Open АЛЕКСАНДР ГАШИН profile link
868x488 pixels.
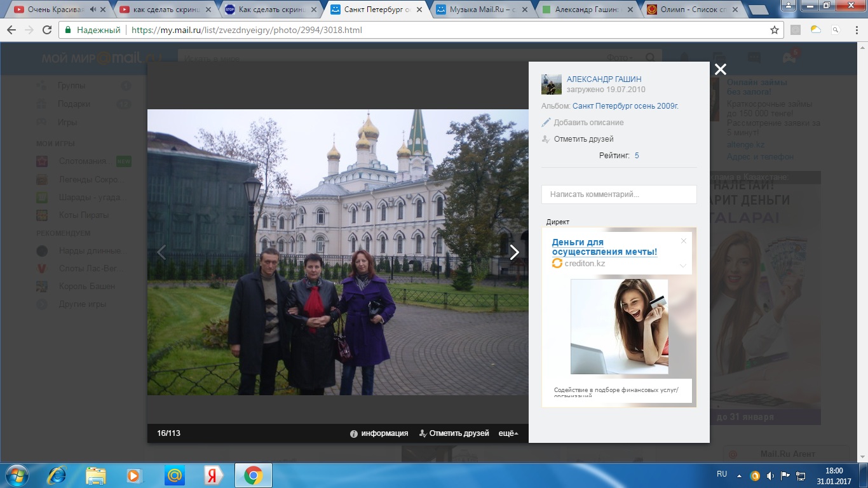pyautogui.click(x=604, y=79)
